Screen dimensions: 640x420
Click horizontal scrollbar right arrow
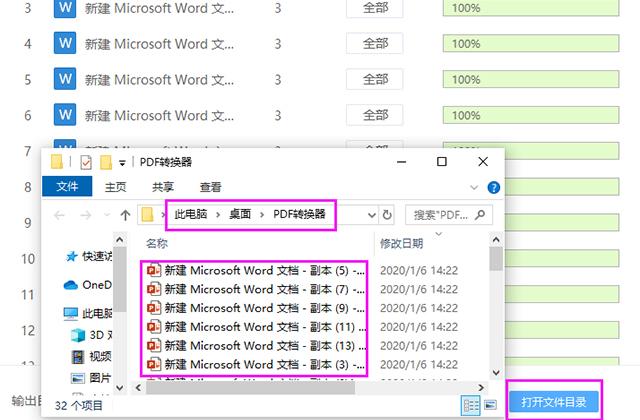click(481, 387)
